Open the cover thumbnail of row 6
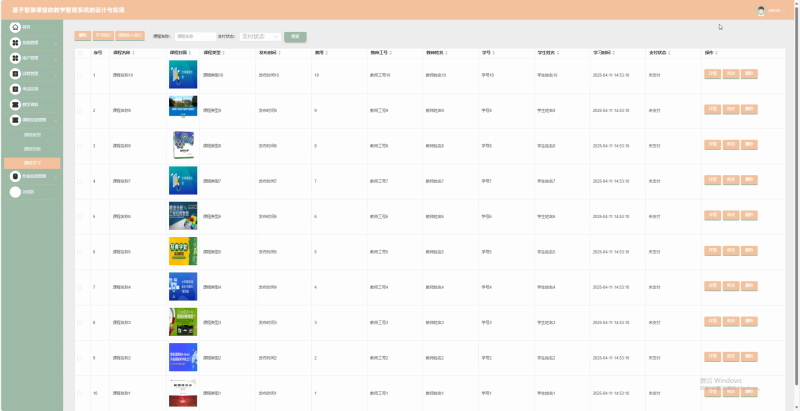 point(183,251)
